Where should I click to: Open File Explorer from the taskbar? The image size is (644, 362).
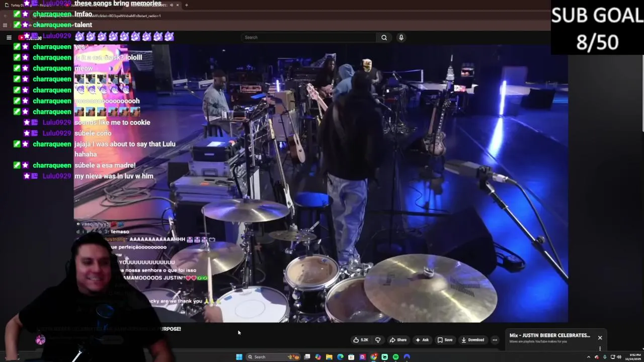tap(329, 357)
